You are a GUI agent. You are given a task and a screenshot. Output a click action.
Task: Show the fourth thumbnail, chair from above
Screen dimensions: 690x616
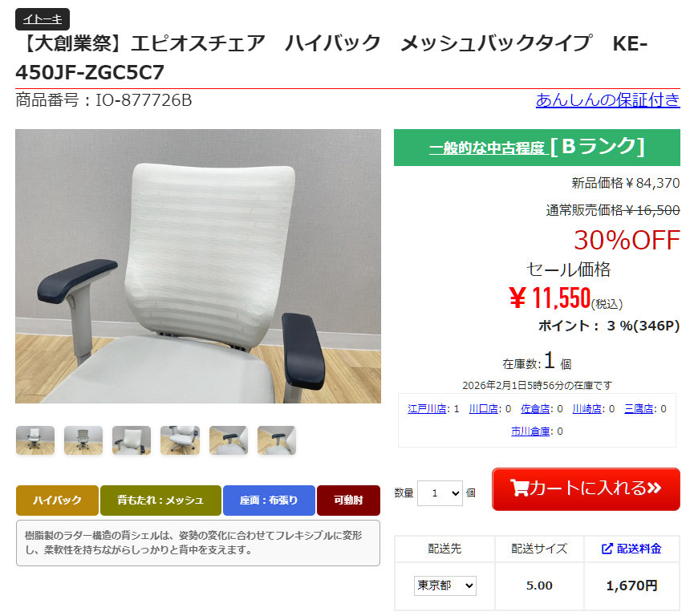pos(180,440)
